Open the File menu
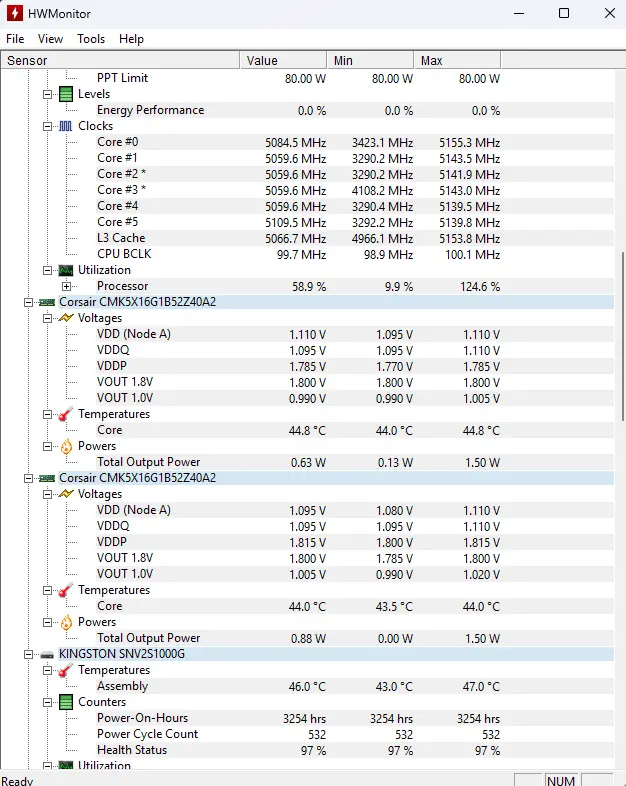626x786 pixels. click(15, 39)
